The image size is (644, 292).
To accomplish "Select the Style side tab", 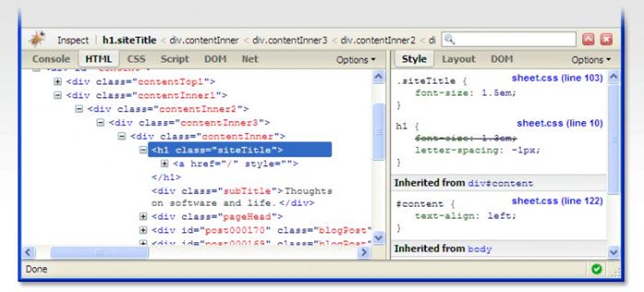I will [x=414, y=59].
